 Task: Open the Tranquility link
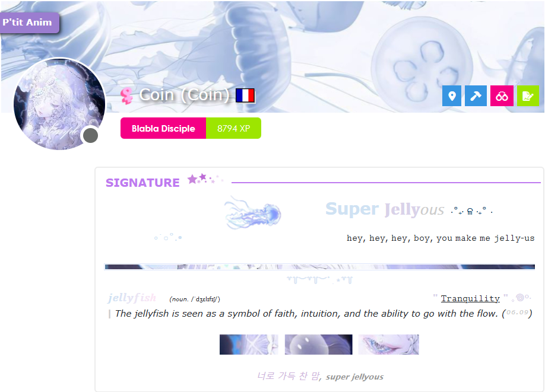click(x=470, y=298)
